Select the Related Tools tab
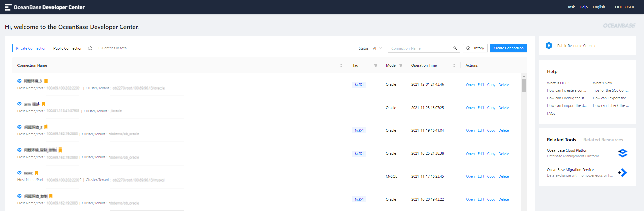 [x=562, y=140]
